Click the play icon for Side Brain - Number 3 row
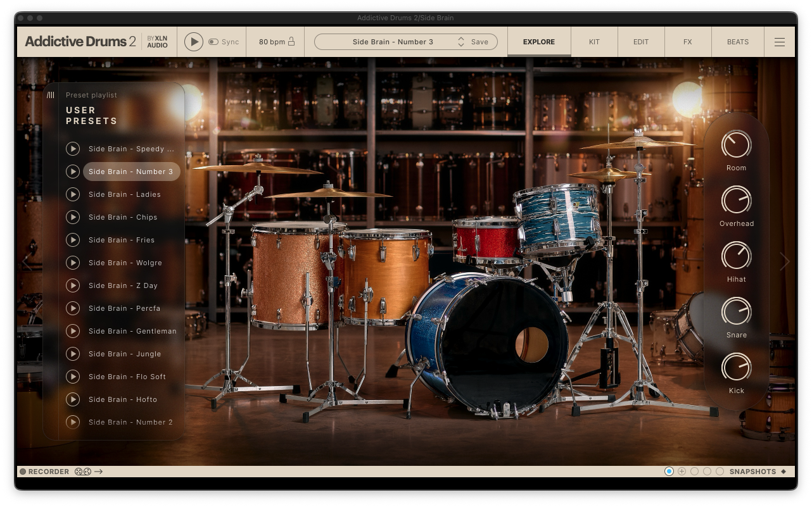Screen dimensions: 812x507 [73, 172]
